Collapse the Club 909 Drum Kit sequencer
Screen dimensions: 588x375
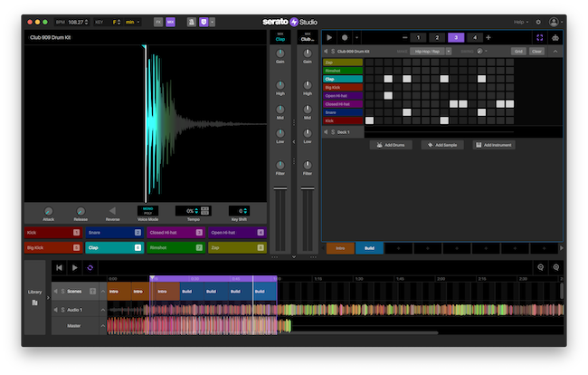(x=555, y=51)
